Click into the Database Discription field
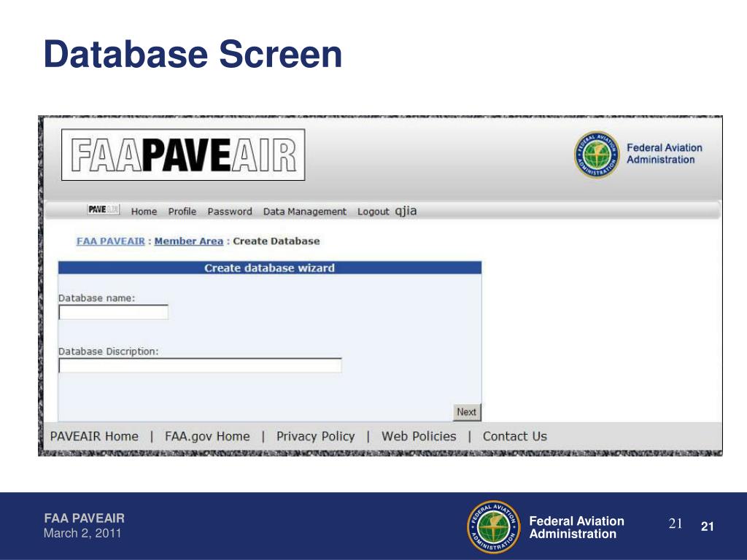747x560 pixels. pos(200,366)
